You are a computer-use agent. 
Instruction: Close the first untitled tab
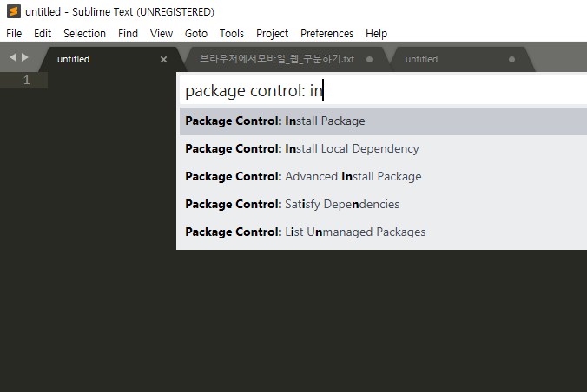[163, 60]
